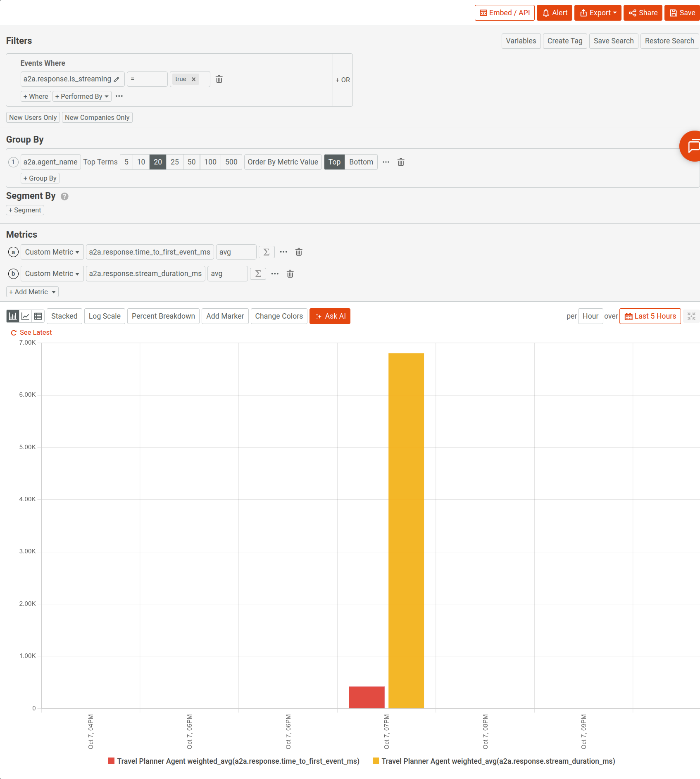Select top 25 terms
The width and height of the screenshot is (700, 779).
175,162
